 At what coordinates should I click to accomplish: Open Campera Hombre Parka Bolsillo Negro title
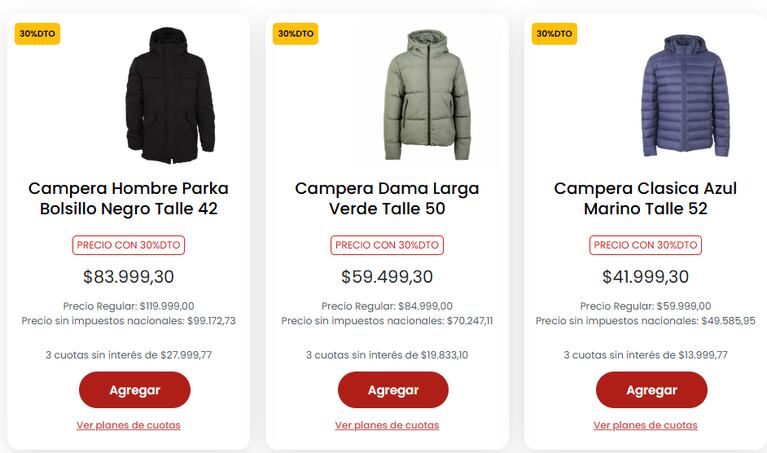click(128, 198)
